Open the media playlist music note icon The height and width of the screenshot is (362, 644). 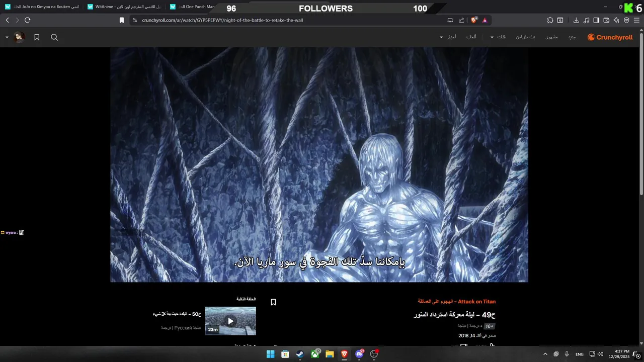586,20
